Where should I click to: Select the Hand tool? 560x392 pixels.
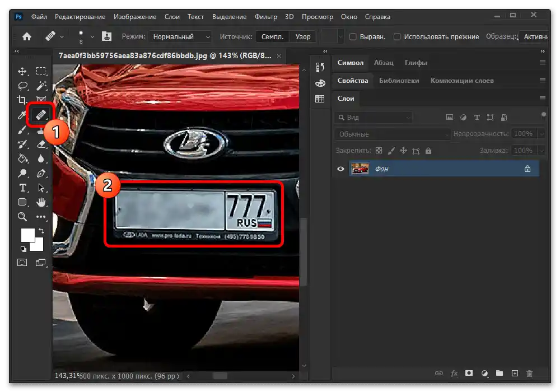41,202
